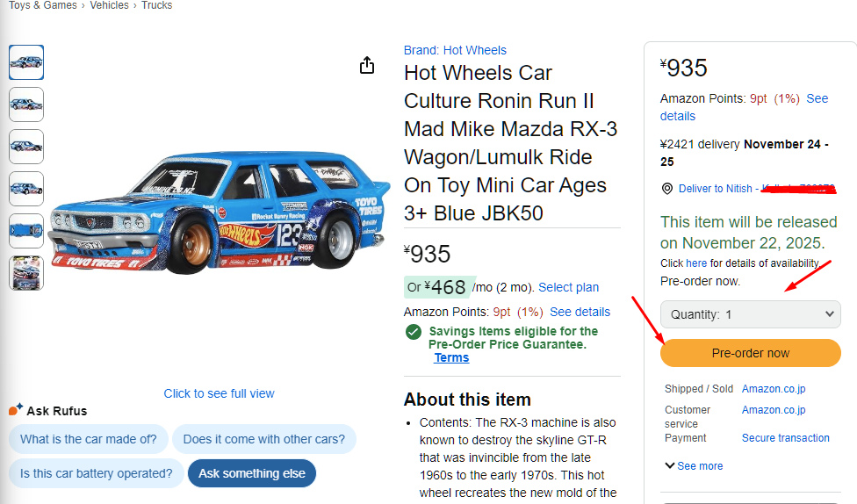This screenshot has width=857, height=504.
Task: Click the delivery location pin icon
Action: point(667,189)
